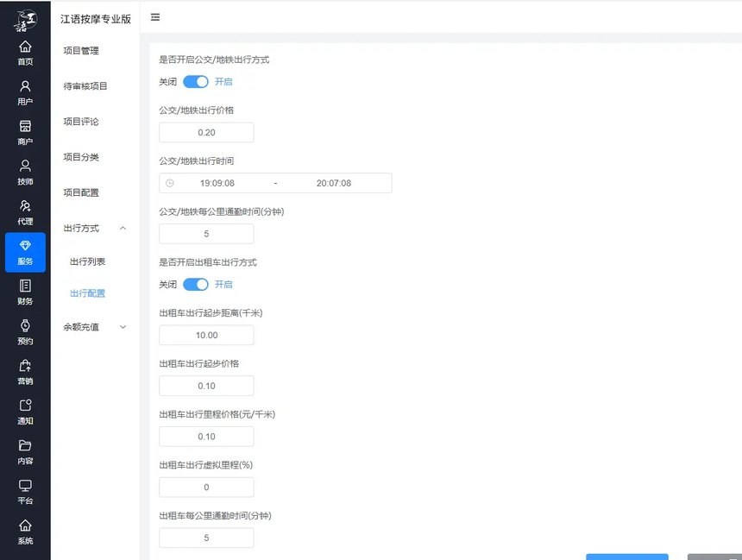Viewport: 742px width, 560px height.
Task: Open 项目管理 menu item
Action: coord(81,51)
